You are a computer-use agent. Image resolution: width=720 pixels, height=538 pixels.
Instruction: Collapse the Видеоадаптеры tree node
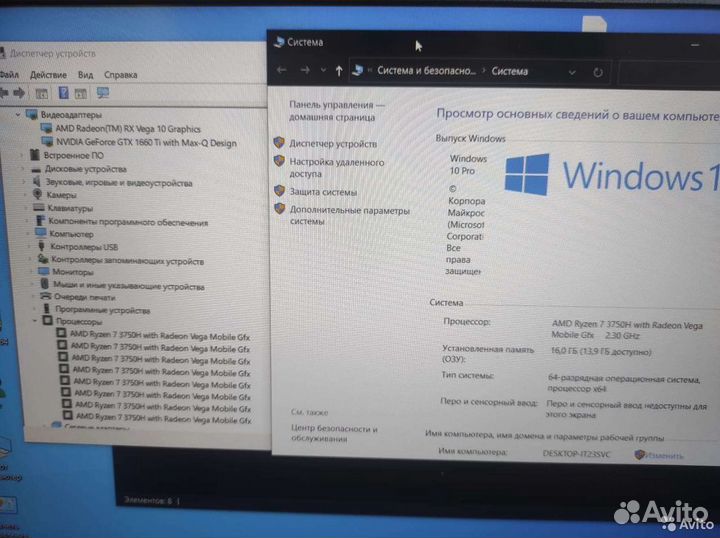[x=18, y=114]
